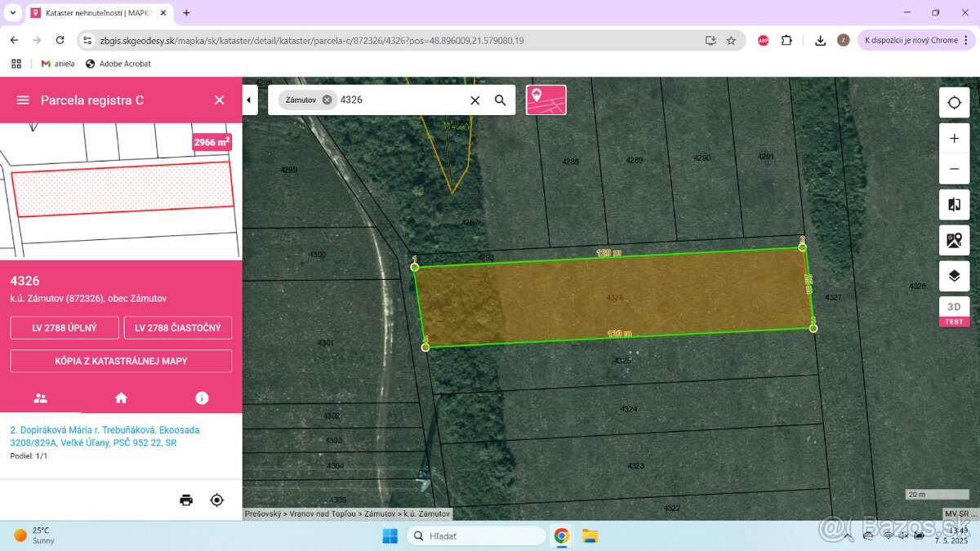Open the layers panel icon
Image resolution: width=980 pixels, height=551 pixels.
(954, 276)
